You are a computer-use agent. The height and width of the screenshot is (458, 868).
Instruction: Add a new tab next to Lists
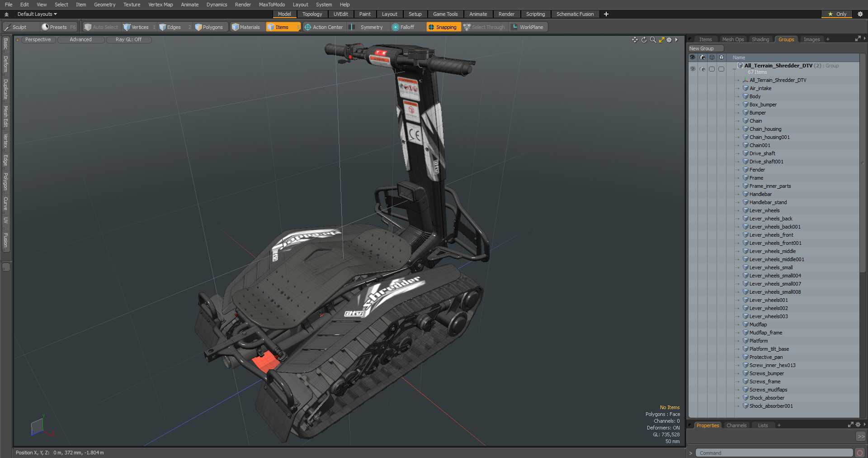point(779,425)
